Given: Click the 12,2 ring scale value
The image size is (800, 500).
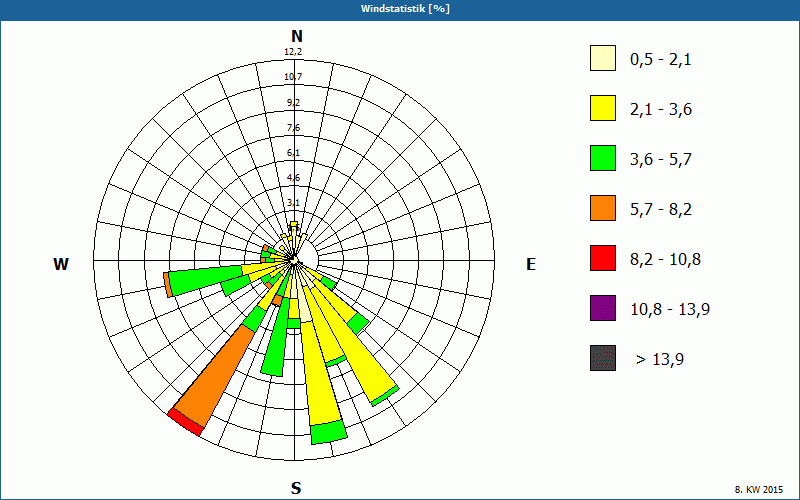Looking at the screenshot, I should pos(293,52).
